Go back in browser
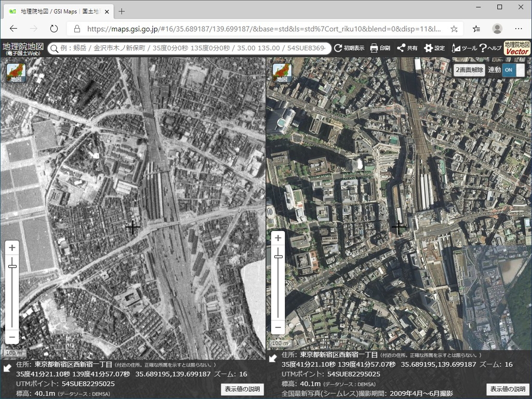Viewport: 532px width, 399px height. 13,29
